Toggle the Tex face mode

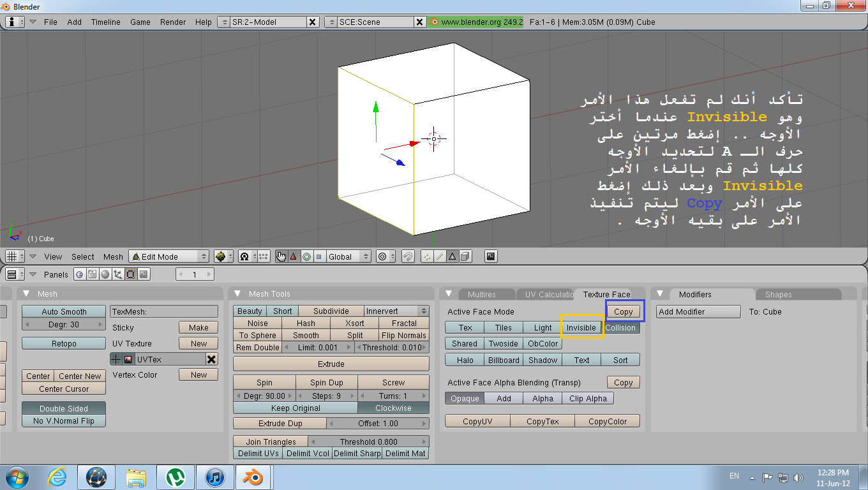pos(465,327)
